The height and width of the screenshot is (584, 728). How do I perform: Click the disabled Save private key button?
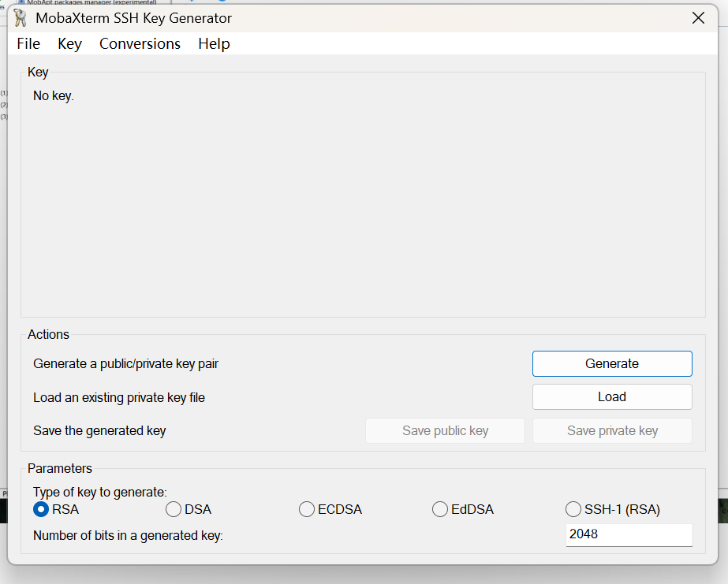click(x=612, y=430)
